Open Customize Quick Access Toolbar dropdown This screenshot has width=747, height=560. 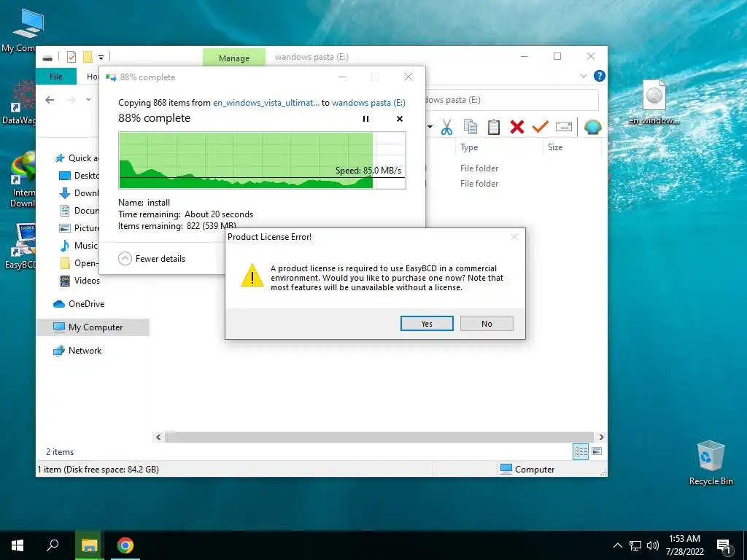101,58
